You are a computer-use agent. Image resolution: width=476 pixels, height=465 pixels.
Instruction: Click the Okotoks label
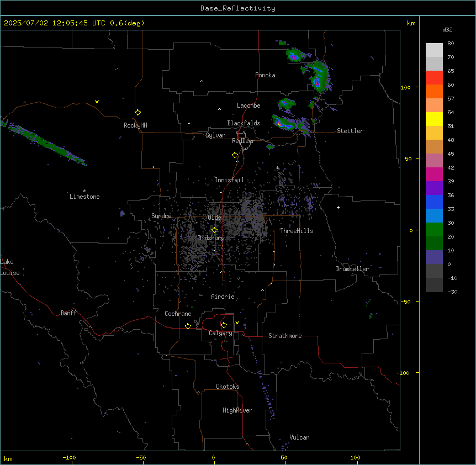click(228, 387)
